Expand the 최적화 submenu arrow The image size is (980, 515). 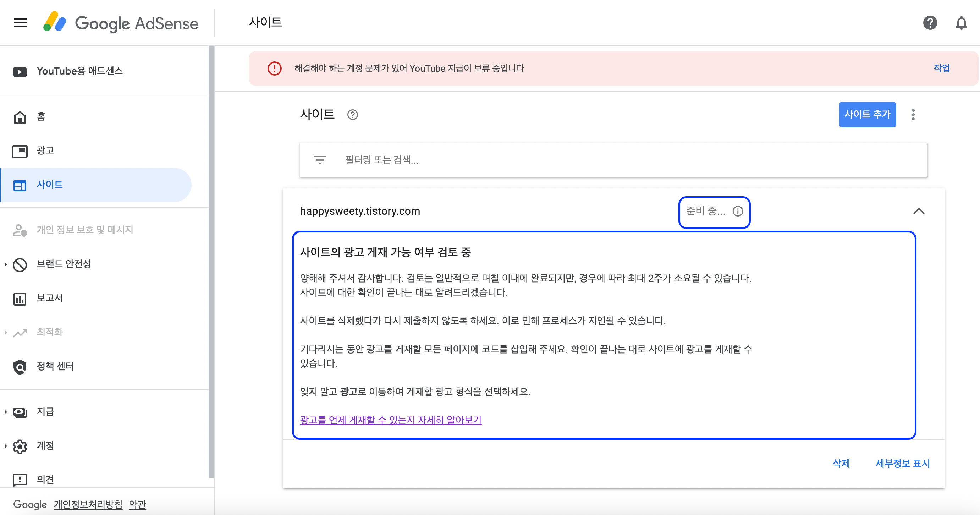pyautogui.click(x=5, y=332)
